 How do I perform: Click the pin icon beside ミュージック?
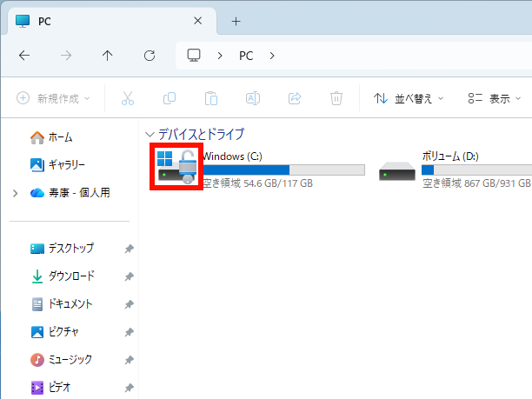pos(129,360)
